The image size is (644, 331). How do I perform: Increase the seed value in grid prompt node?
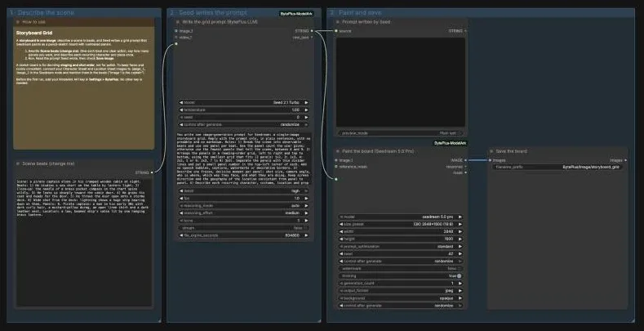point(306,118)
